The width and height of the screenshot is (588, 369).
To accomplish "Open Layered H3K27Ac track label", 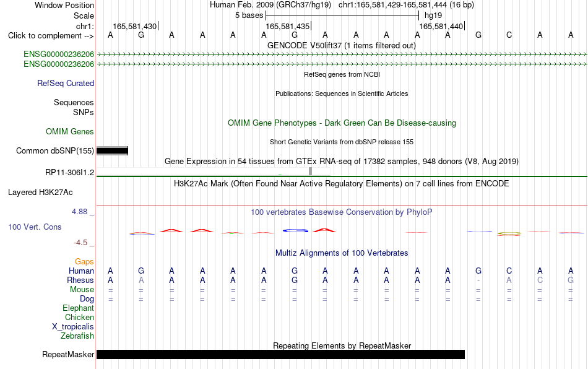I will pyautogui.click(x=40, y=193).
